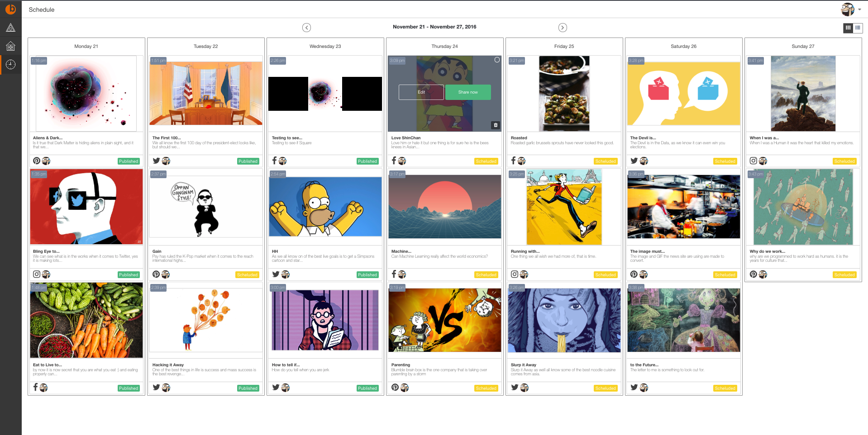The height and width of the screenshot is (435, 868).
Task: Click the account avatar beside Pinterest on Aliens & Dark
Action: pyautogui.click(x=46, y=161)
